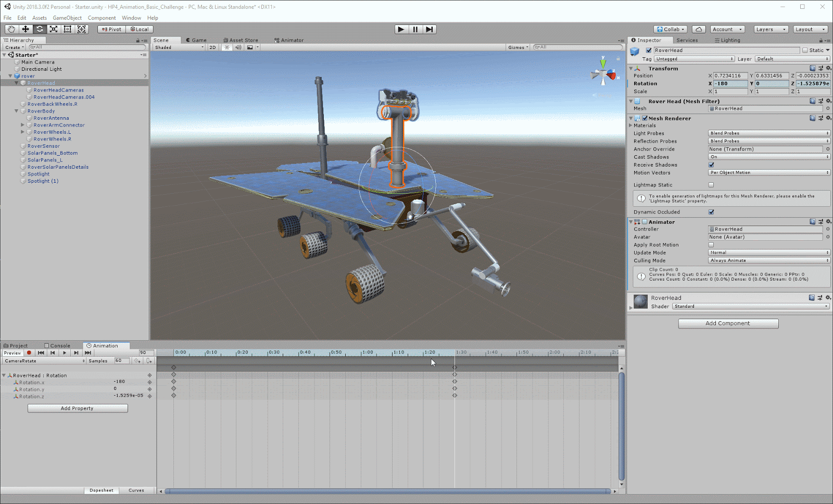This screenshot has width=833, height=504.
Task: Click the animation record button
Action: [29, 353]
